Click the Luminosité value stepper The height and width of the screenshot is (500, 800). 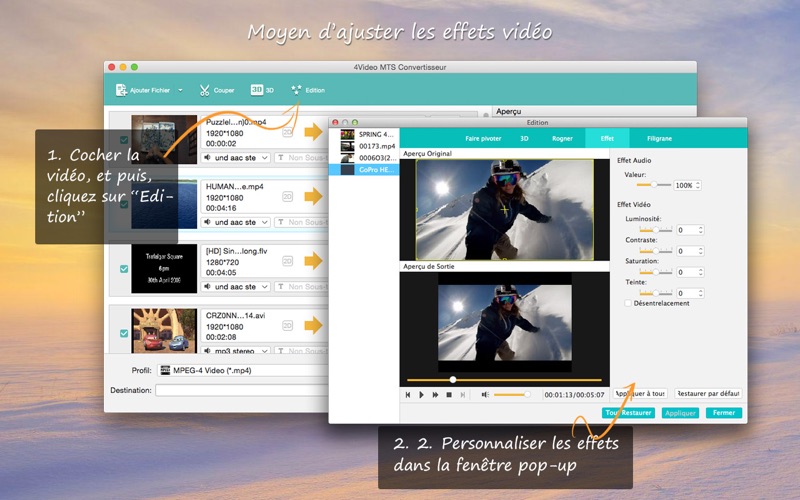click(701, 230)
